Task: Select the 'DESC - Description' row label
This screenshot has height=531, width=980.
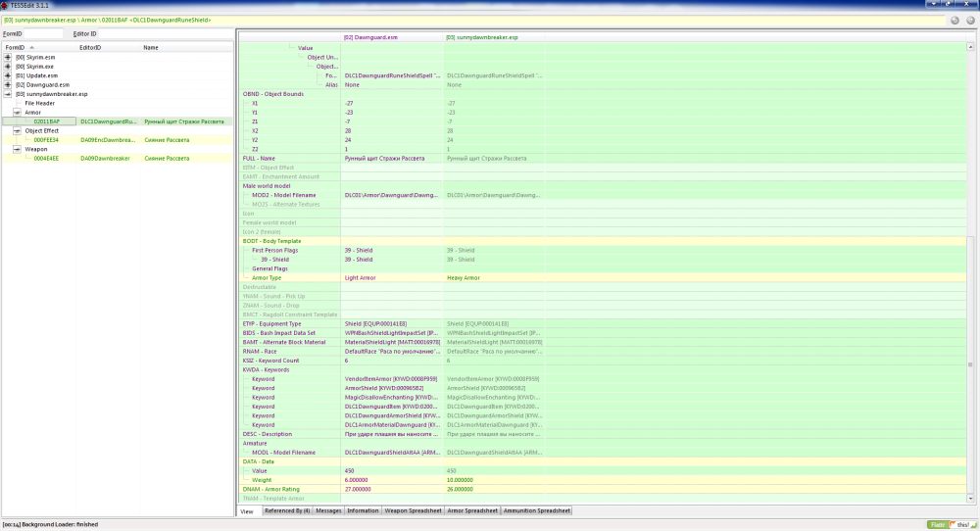Action: pyautogui.click(x=267, y=434)
